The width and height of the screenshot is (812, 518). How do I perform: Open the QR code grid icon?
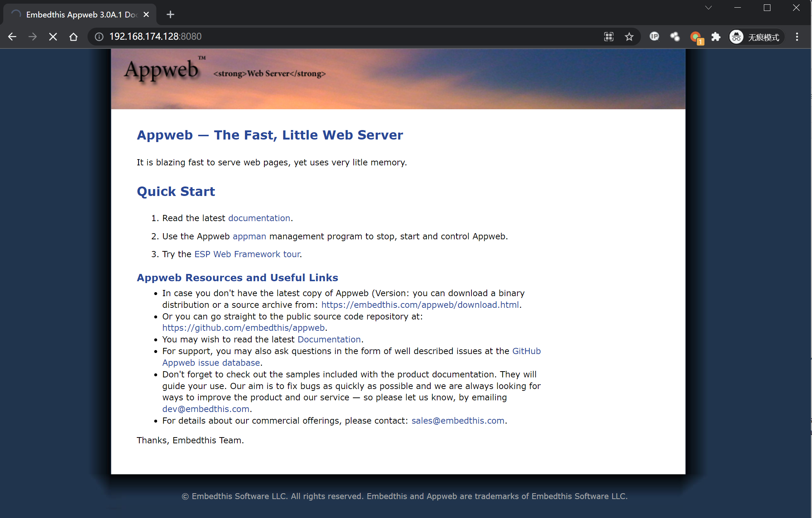pos(609,37)
